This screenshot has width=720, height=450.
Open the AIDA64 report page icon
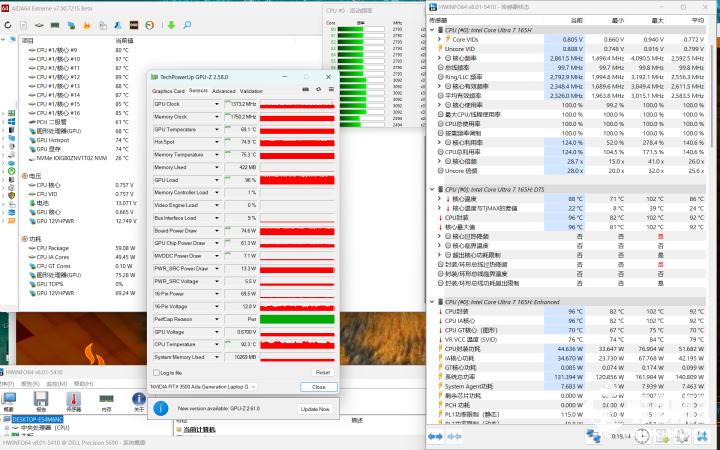(23, 25)
